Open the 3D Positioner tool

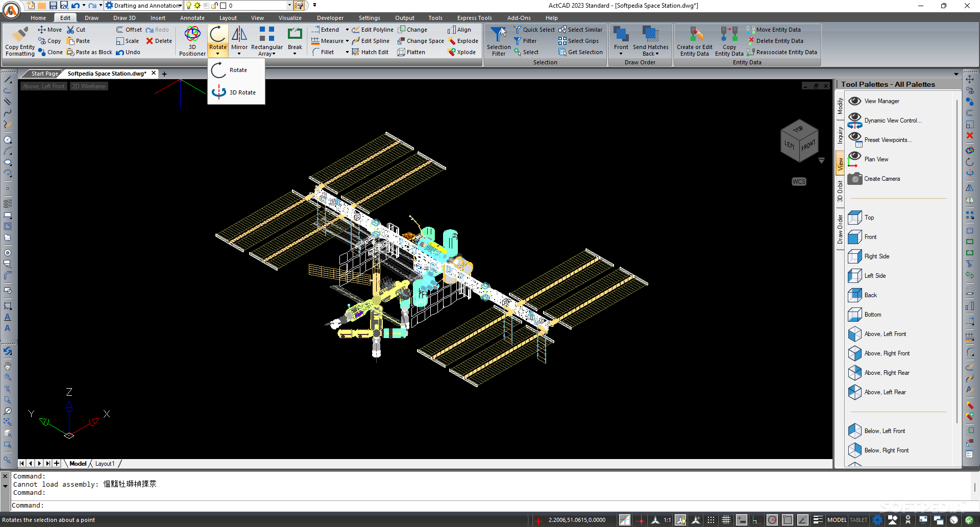[192, 41]
